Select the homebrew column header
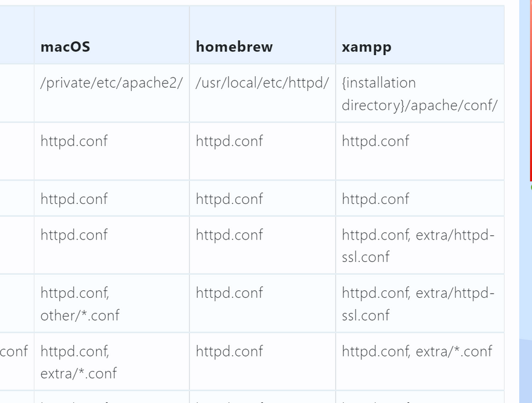The width and height of the screenshot is (532, 403). tap(234, 47)
